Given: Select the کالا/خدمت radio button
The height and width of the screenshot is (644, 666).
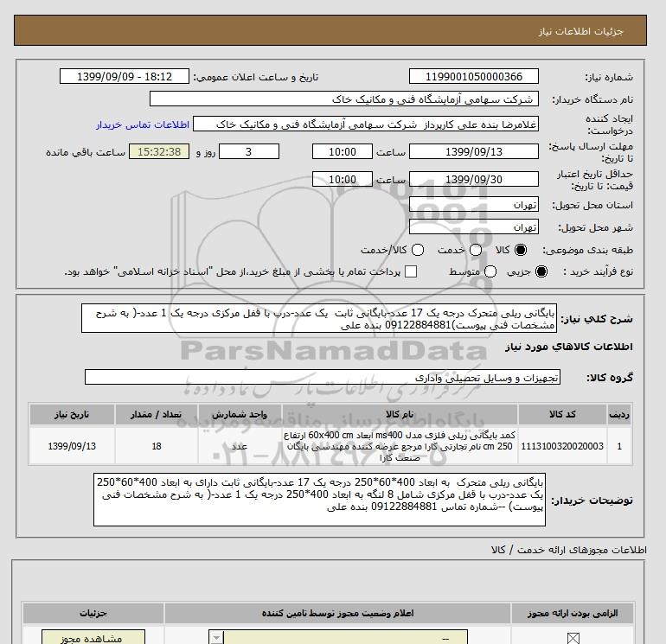Looking at the screenshot, I should click(x=418, y=250).
